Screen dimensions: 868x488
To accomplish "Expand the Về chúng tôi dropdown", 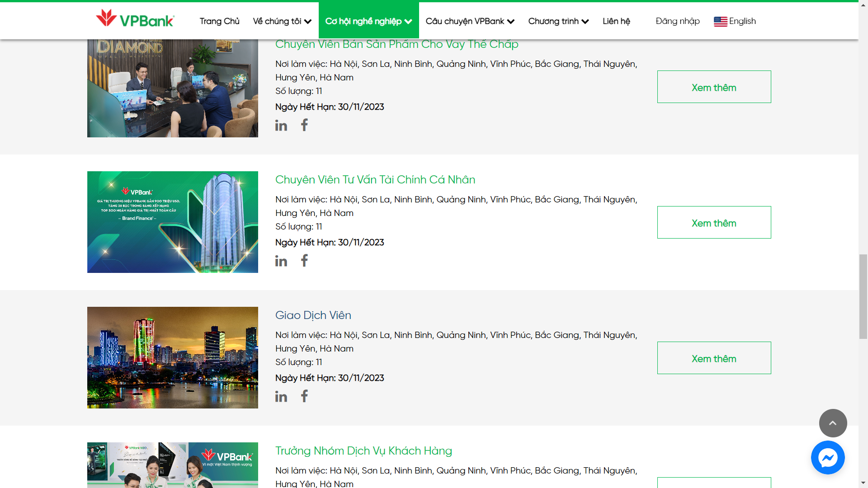I will click(x=282, y=21).
